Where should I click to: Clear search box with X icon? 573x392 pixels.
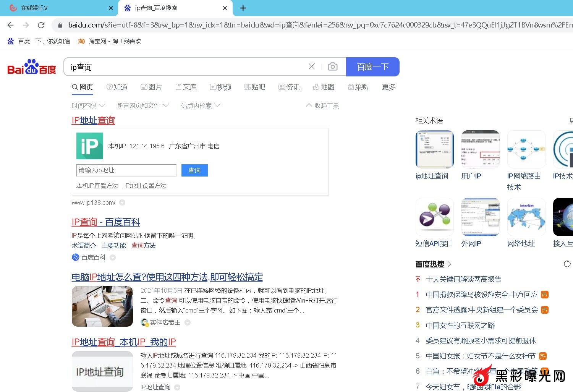point(312,67)
